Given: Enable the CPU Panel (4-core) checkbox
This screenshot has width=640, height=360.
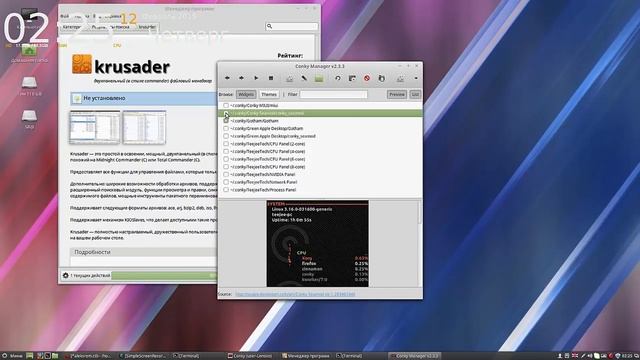Looking at the screenshot, I should coord(226,151).
